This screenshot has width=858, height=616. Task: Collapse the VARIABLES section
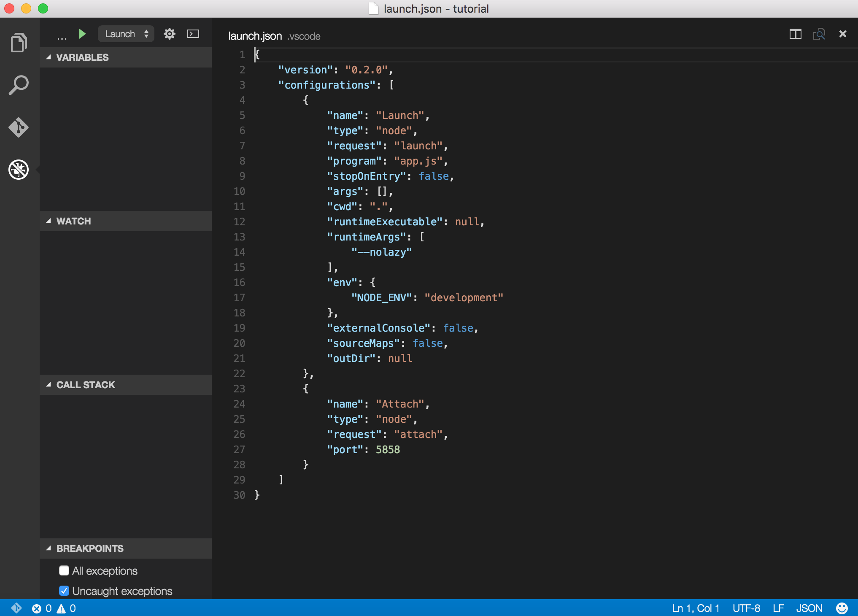[x=49, y=57]
